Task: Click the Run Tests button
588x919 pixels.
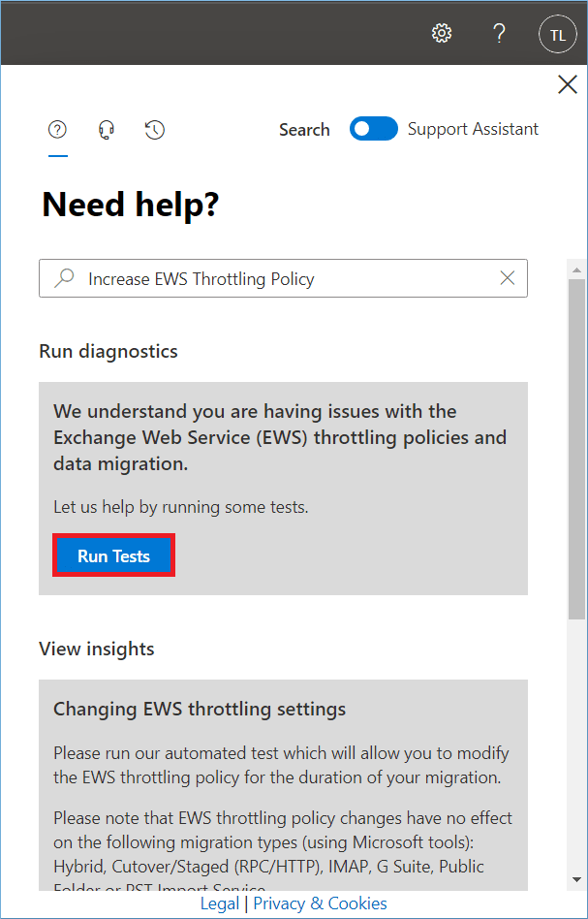Action: coord(113,555)
